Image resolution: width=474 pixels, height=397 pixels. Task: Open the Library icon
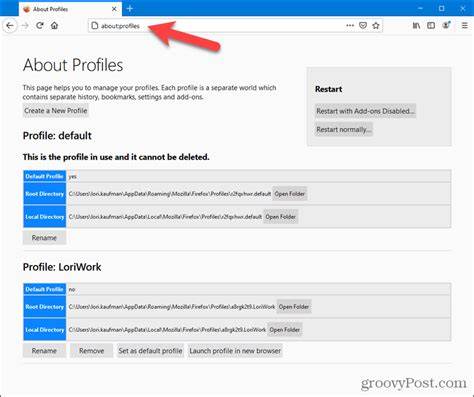(416, 25)
